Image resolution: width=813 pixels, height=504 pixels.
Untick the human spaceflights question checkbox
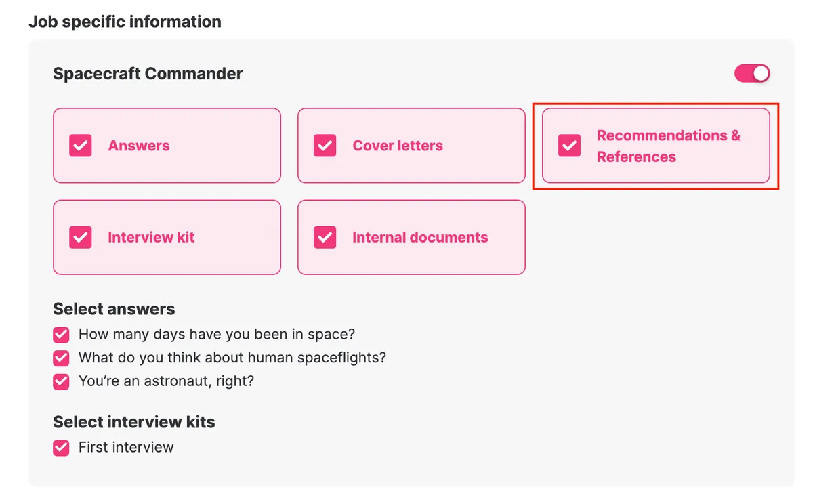point(62,358)
